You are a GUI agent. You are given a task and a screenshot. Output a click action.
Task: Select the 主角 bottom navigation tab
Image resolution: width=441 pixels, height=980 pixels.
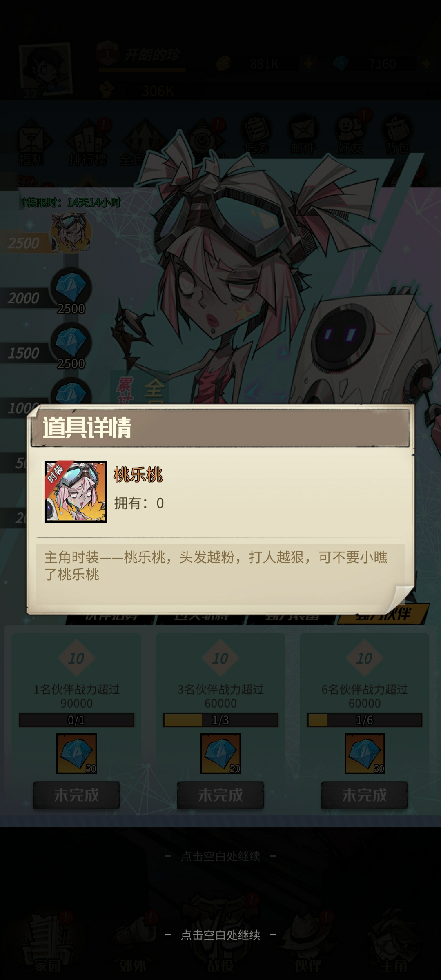point(394,947)
